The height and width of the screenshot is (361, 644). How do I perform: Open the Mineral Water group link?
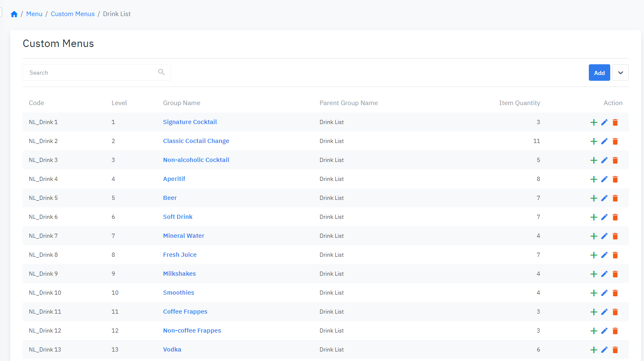coord(183,236)
